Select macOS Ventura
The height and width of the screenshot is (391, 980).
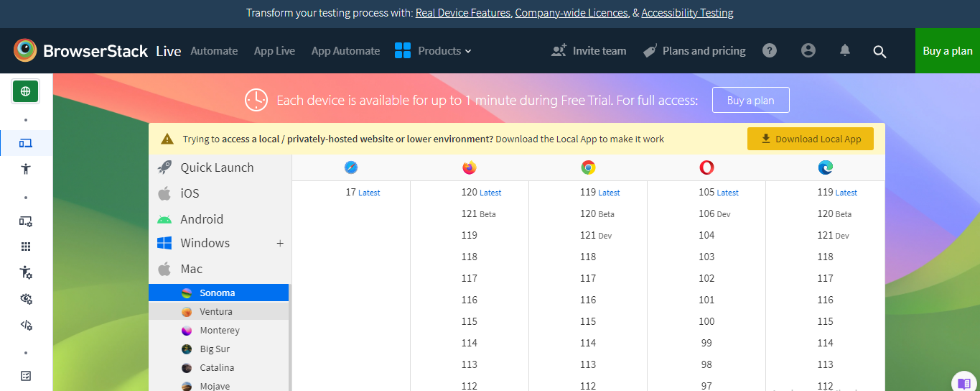[218, 311]
